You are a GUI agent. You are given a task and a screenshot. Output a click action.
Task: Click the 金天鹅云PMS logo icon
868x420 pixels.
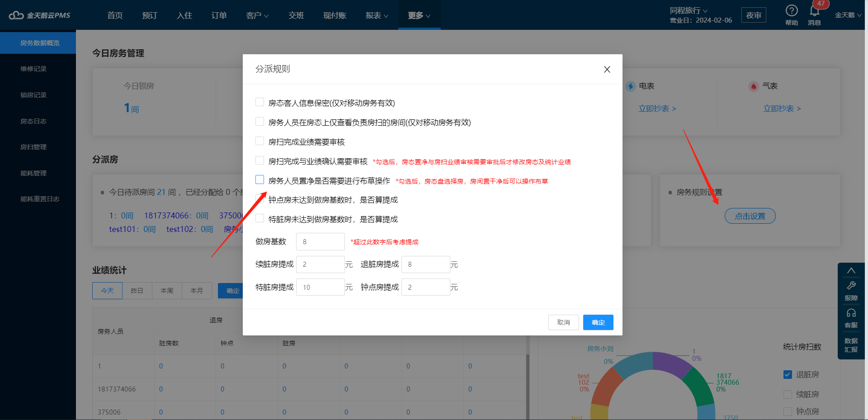[x=16, y=15]
